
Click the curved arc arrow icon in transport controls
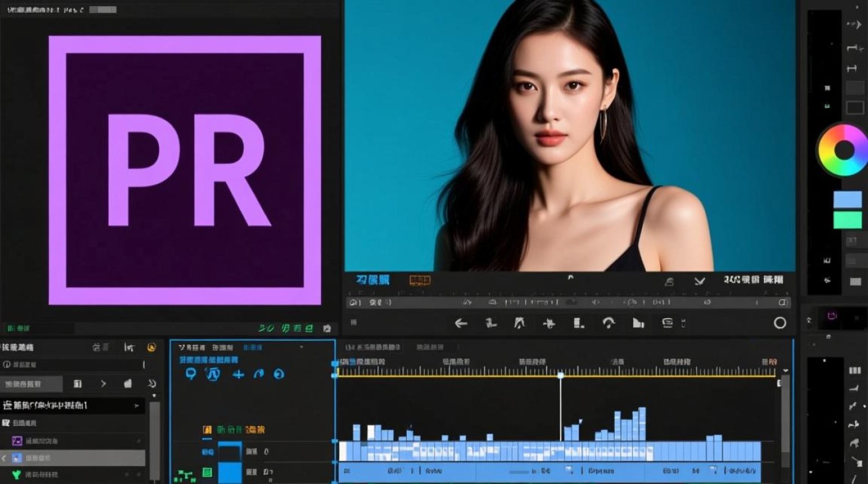pos(608,323)
